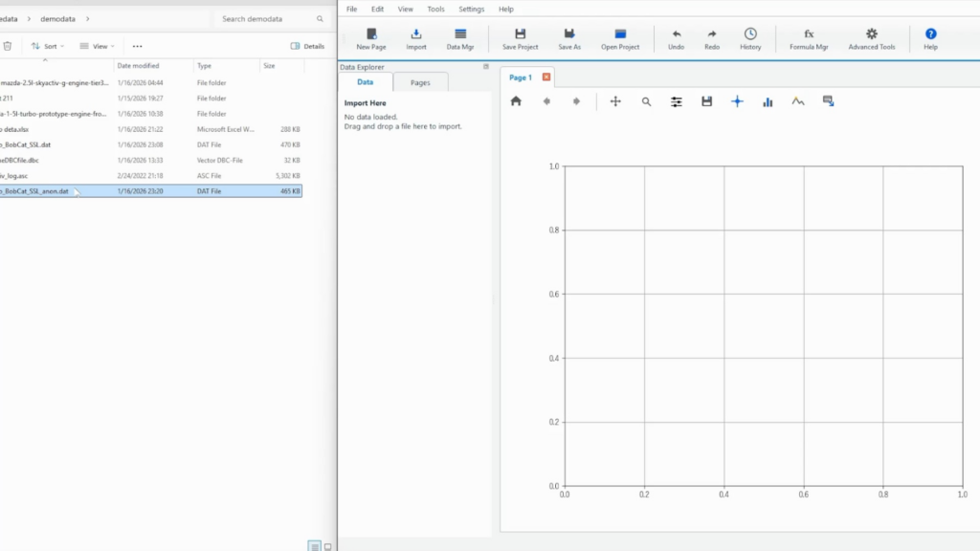The height and width of the screenshot is (551, 980).
Task: Select the pan (move arrows) plot tool
Action: pos(615,101)
